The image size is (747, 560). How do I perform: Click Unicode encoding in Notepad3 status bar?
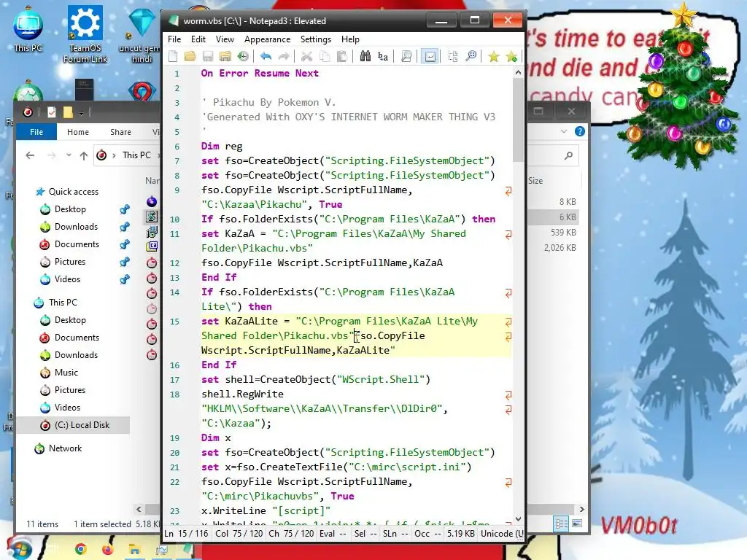tap(502, 534)
